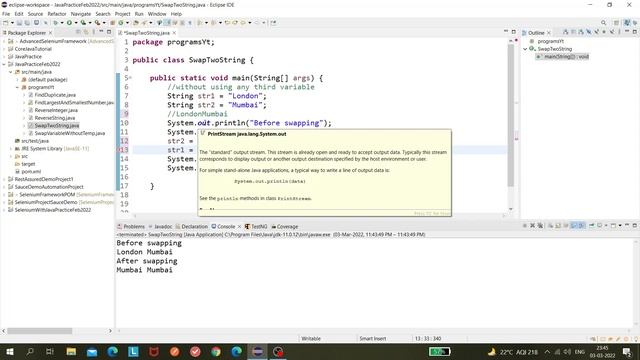Click Remove Launch X icon in Console toolbar
The width and height of the screenshot is (640, 360).
click(532, 225)
